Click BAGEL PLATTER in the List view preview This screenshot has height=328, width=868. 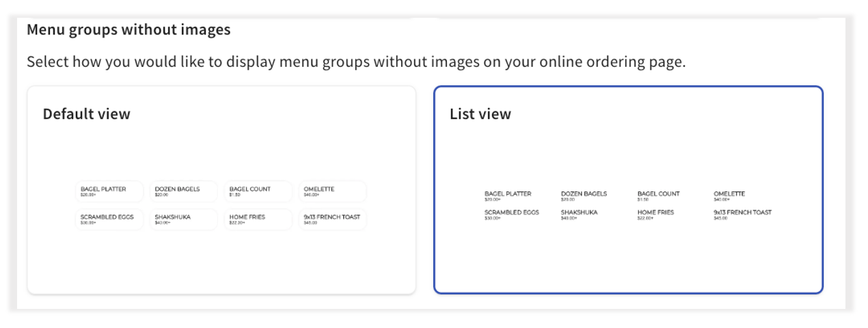(x=508, y=194)
